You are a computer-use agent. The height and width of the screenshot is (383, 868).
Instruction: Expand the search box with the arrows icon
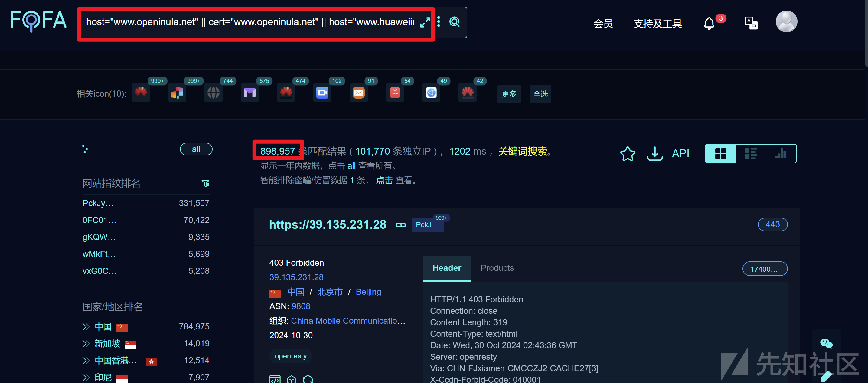pos(425,22)
